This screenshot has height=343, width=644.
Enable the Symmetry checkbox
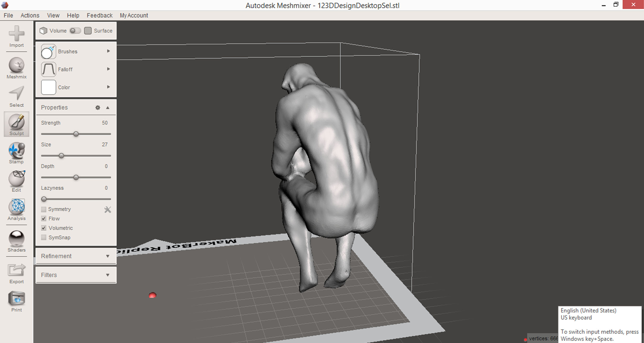tap(44, 209)
